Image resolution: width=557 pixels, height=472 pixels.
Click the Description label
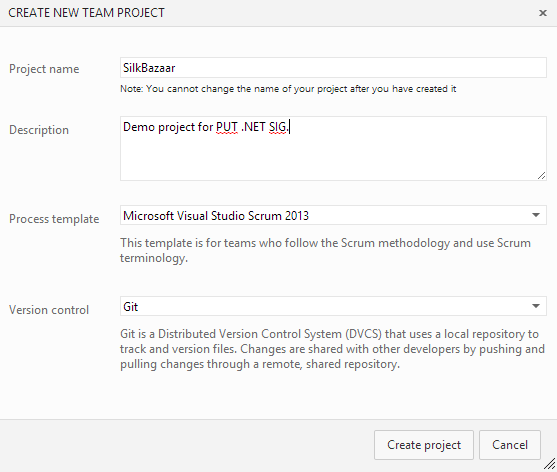pyautogui.click(x=39, y=130)
